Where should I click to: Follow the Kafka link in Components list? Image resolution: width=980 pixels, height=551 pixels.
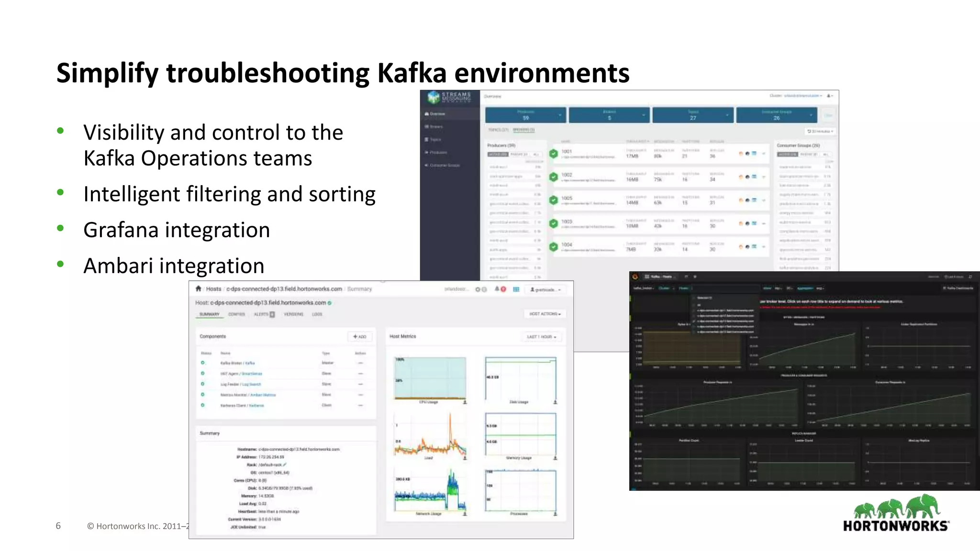[250, 363]
